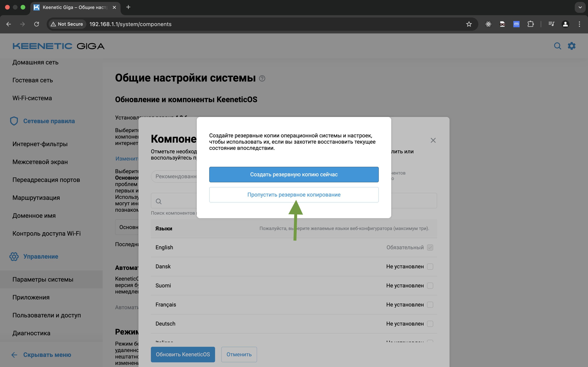Enable the Dansk language checkbox
This screenshot has height=367, width=588.
click(x=430, y=266)
